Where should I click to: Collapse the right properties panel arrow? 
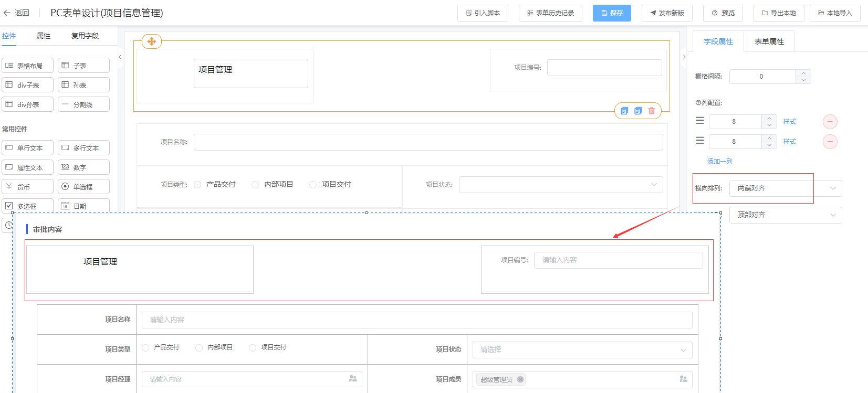pyautogui.click(x=684, y=57)
